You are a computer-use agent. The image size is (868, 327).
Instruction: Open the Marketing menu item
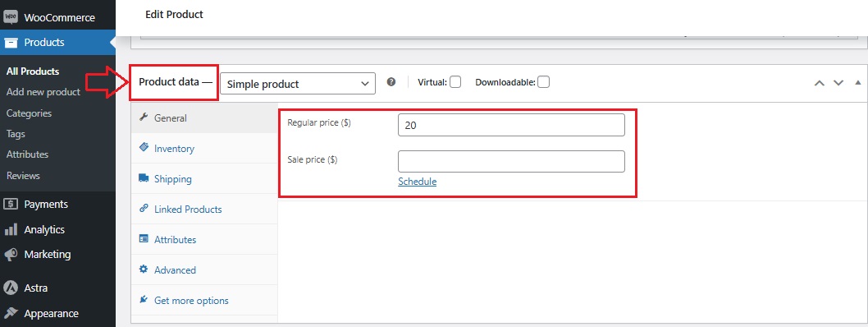(57, 255)
